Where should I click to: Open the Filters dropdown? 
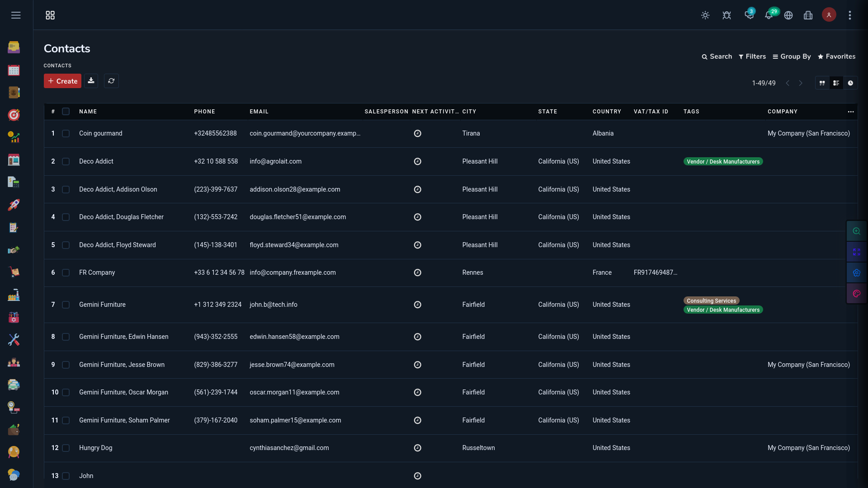(x=752, y=56)
